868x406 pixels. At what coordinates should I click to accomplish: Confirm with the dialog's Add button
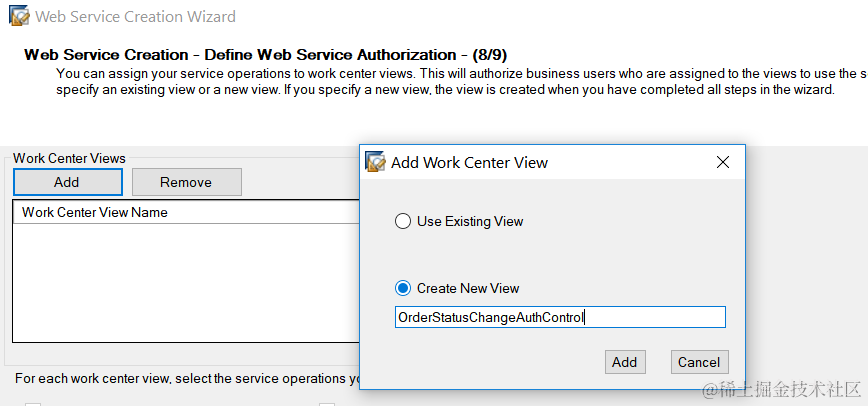coord(625,362)
